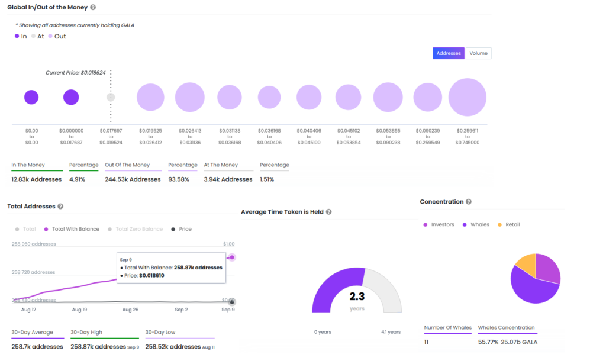Click the Sep 9 Total With Balance point

point(232,257)
